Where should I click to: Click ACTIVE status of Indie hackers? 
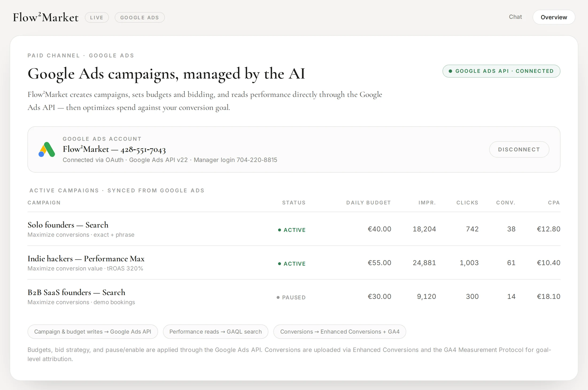(292, 264)
